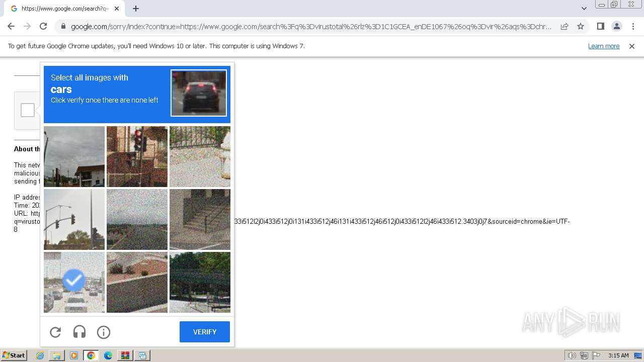Go forward in browser history
This screenshot has height=362, width=644.
tap(27, 26)
